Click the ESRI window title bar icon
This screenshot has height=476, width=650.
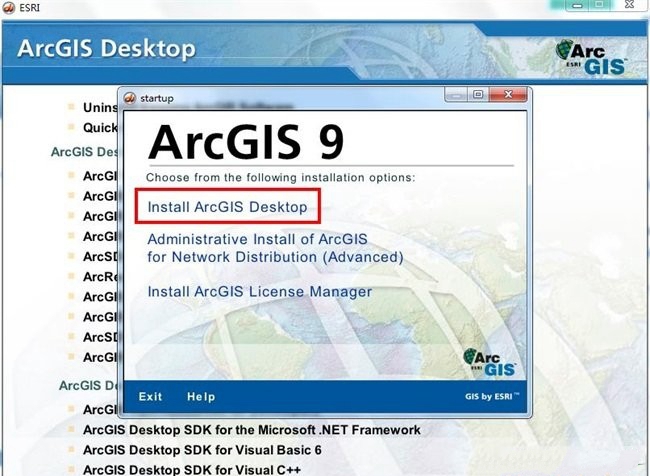click(9, 7)
